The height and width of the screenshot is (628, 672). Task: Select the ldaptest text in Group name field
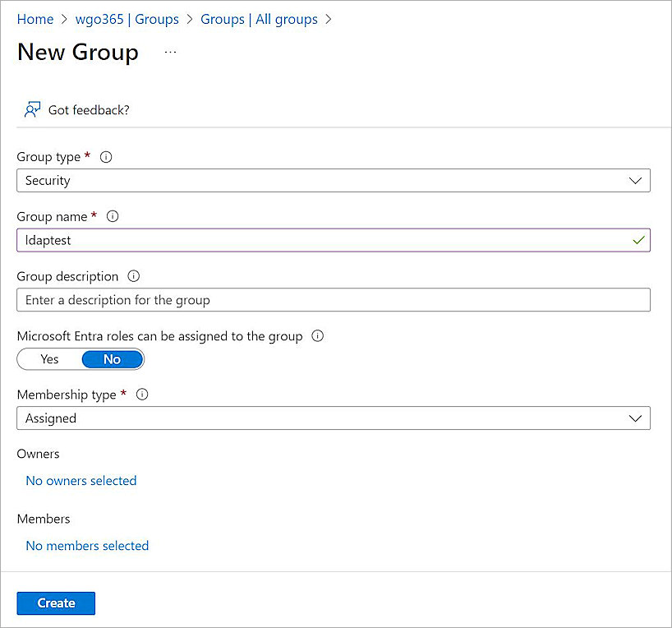tap(47, 239)
